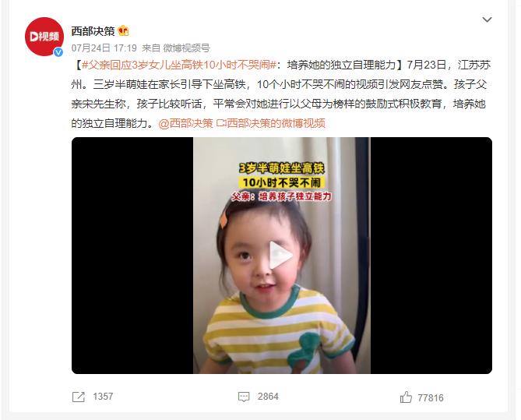Click the video title overlay 3岁半萌娃坐高铁
Viewport: 521px width, 420px height.
[281, 168]
